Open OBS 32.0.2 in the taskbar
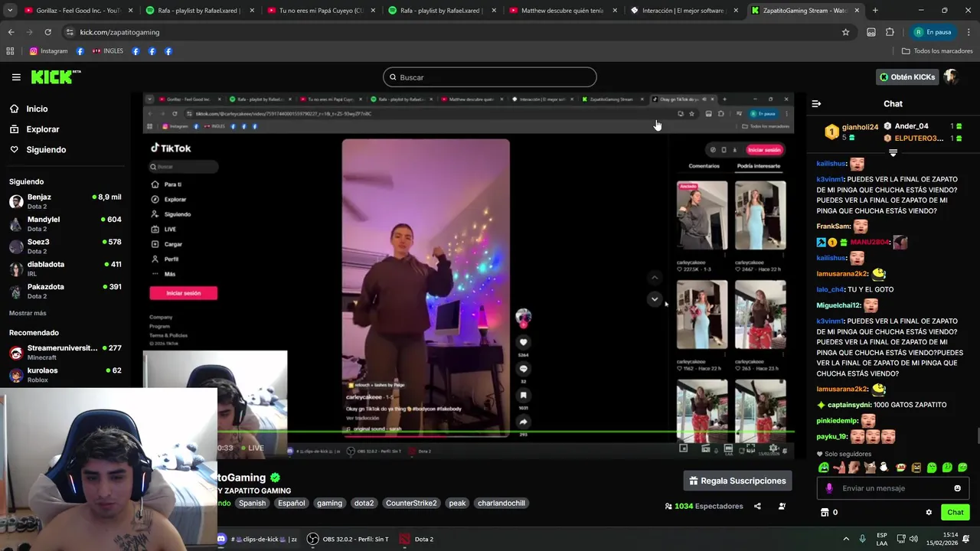 pos(348,539)
